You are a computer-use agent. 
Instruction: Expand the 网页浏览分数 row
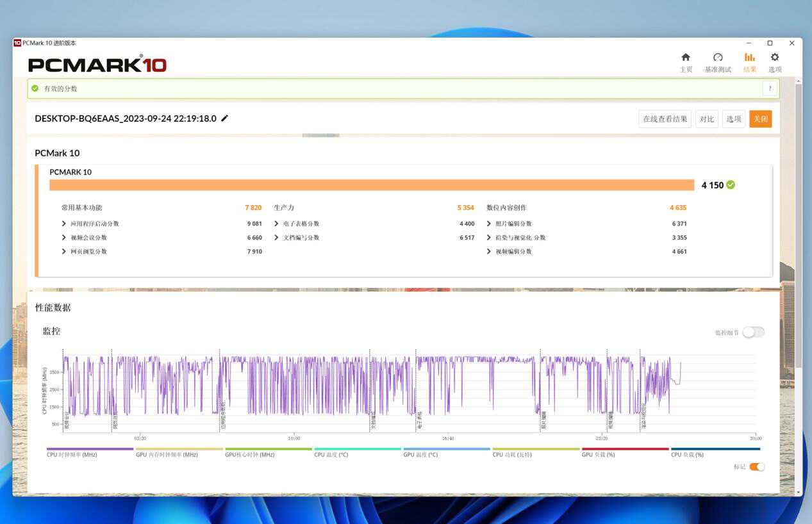click(64, 251)
